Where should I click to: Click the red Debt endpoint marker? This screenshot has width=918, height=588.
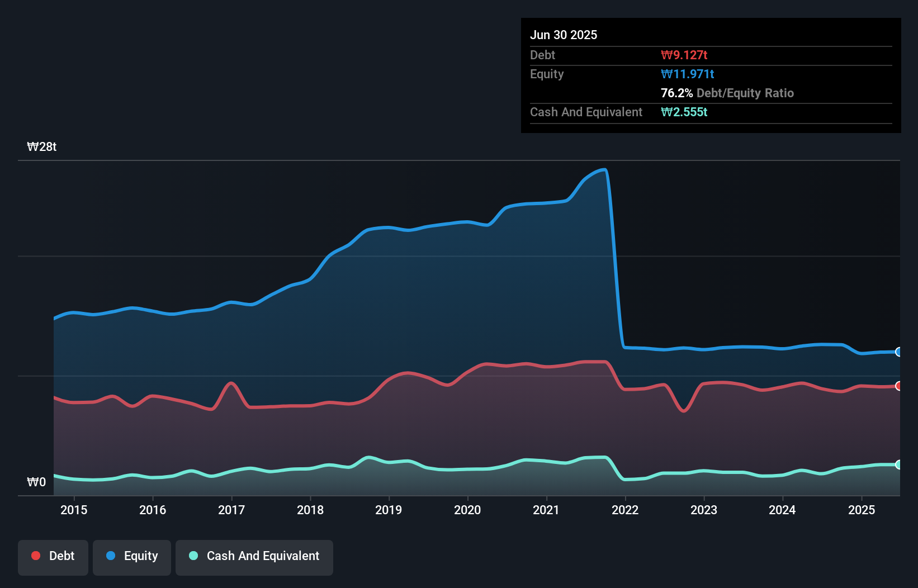[x=898, y=386]
